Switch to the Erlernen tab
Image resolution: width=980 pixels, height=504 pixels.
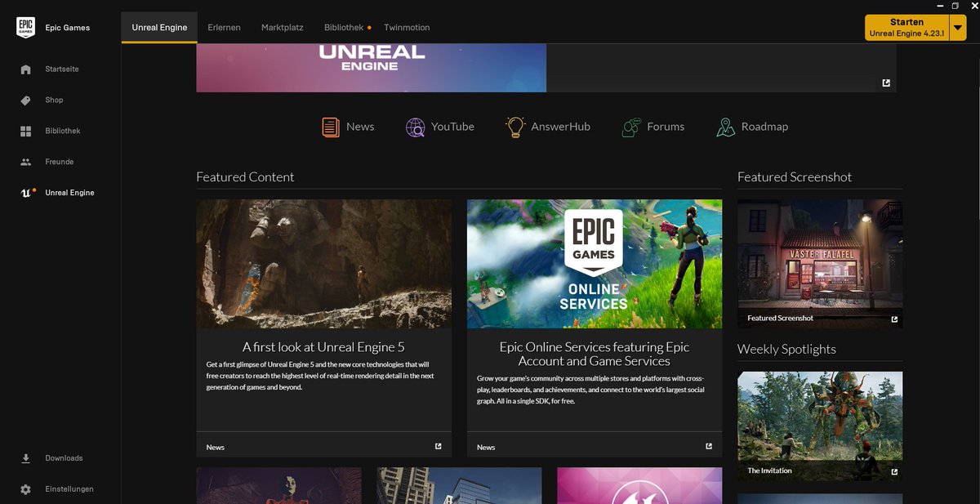(x=224, y=27)
